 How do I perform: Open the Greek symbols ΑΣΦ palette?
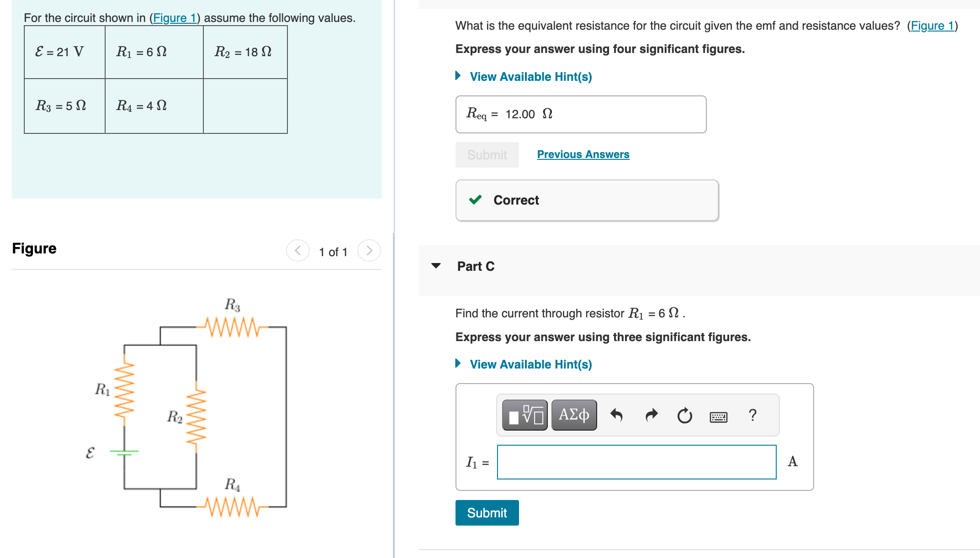pyautogui.click(x=574, y=415)
